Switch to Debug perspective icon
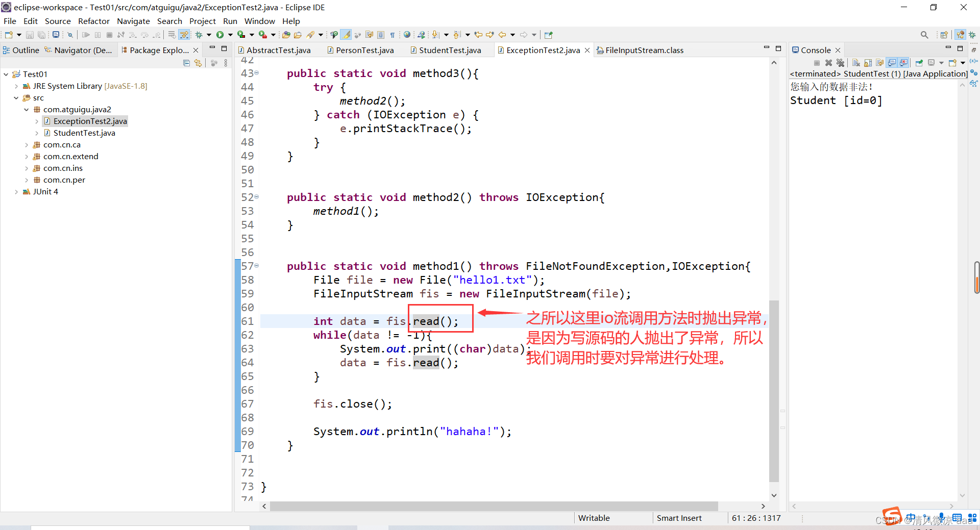The image size is (980, 530). tap(972, 35)
